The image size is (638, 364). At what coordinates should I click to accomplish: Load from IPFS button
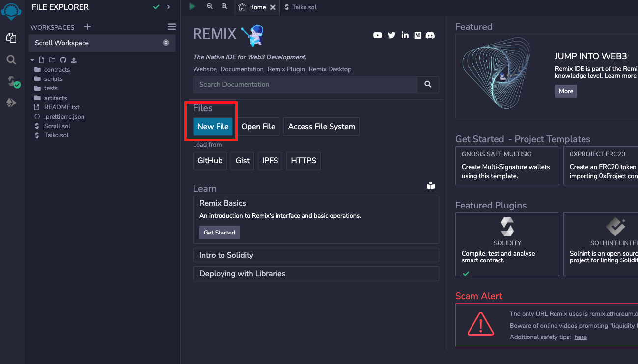point(270,161)
